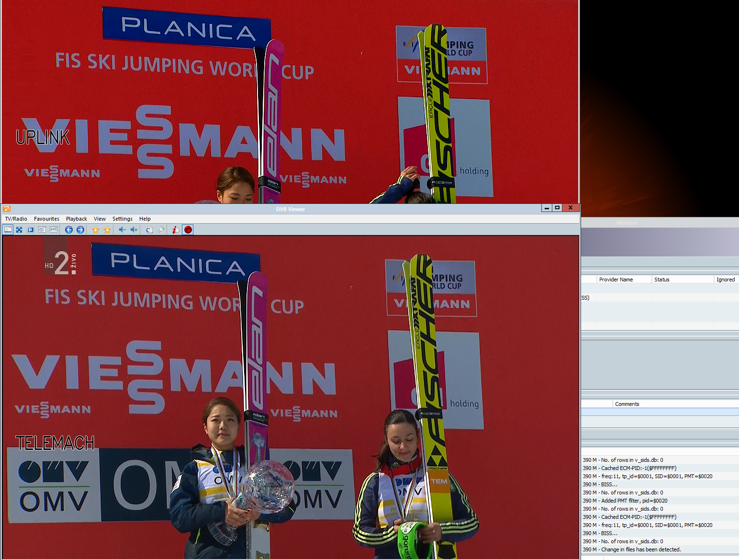Open the Settings menu

pyautogui.click(x=123, y=219)
